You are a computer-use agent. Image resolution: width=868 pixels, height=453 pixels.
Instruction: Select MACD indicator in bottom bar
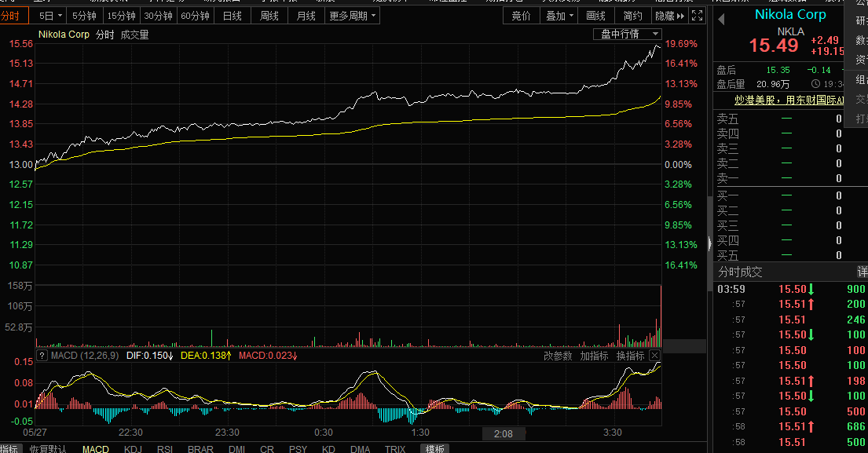click(95, 448)
